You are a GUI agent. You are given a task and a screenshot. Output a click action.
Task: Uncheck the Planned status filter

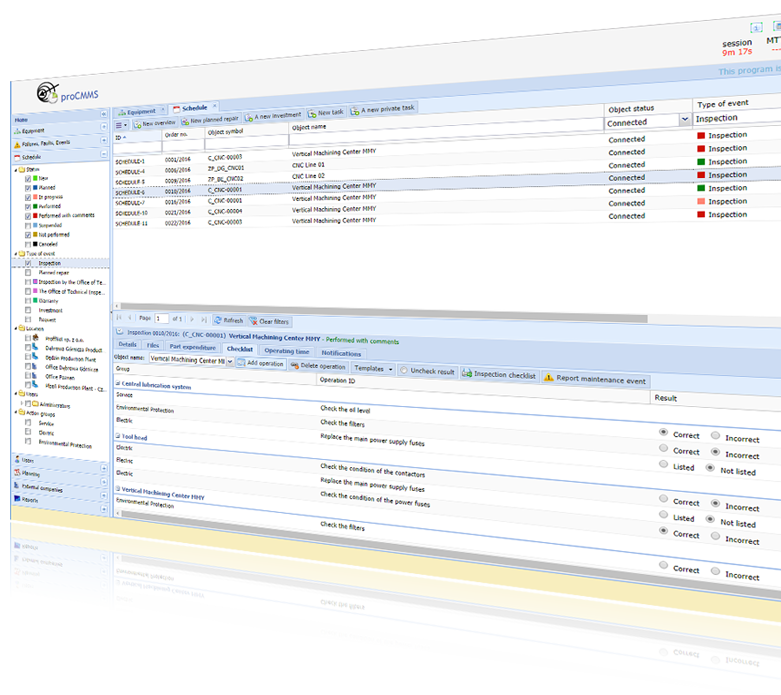pos(28,188)
